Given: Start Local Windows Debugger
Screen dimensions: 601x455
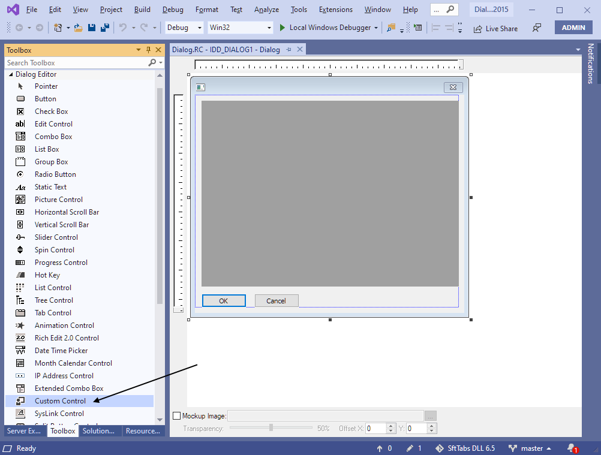Looking at the screenshot, I should click(x=325, y=28).
